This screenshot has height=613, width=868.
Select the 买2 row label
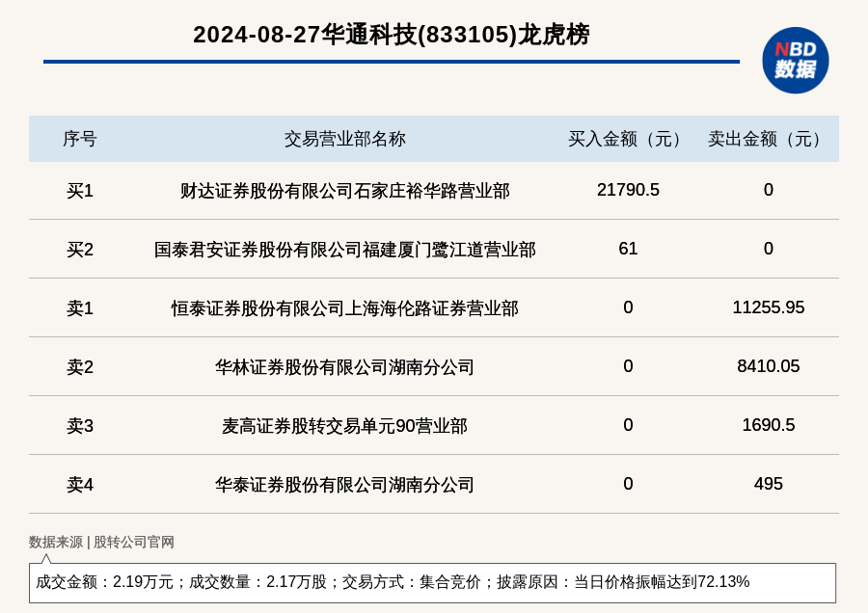coord(80,250)
